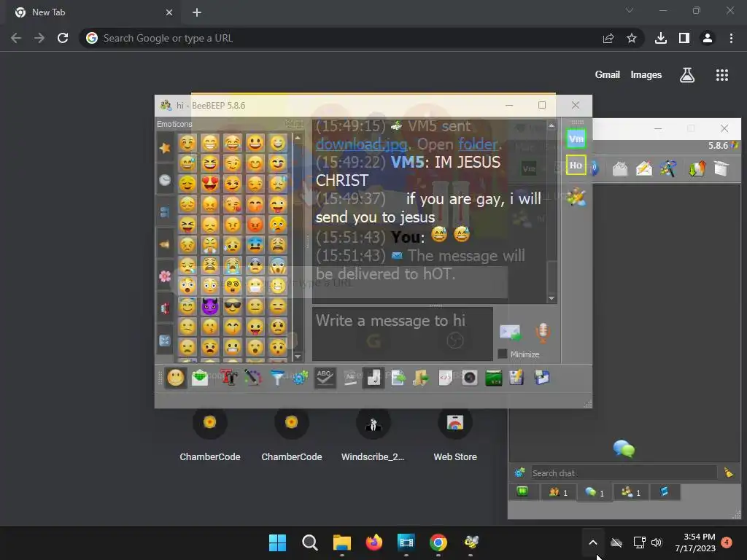Open the Web Store shortcut

(455, 435)
